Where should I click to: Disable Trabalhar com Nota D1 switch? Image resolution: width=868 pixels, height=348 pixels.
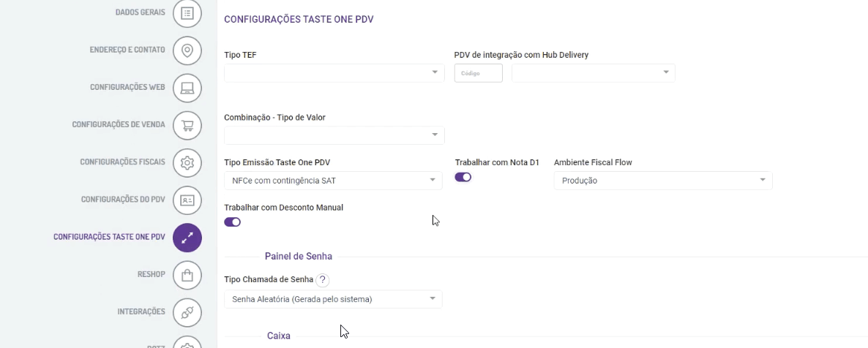click(463, 177)
